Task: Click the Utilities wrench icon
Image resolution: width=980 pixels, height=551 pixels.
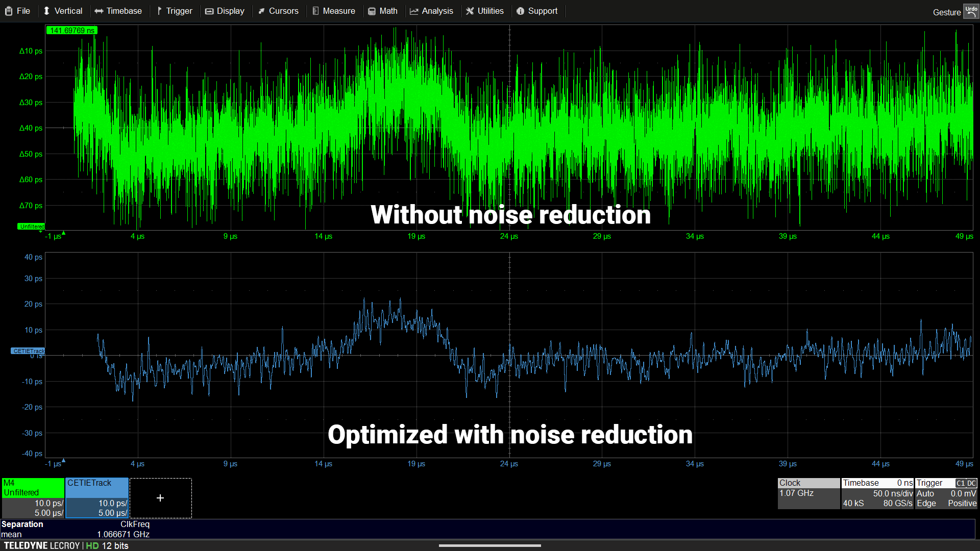Action: point(470,11)
